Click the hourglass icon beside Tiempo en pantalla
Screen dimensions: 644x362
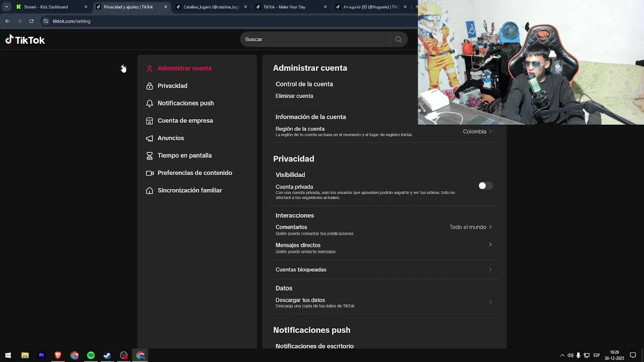coord(149,155)
